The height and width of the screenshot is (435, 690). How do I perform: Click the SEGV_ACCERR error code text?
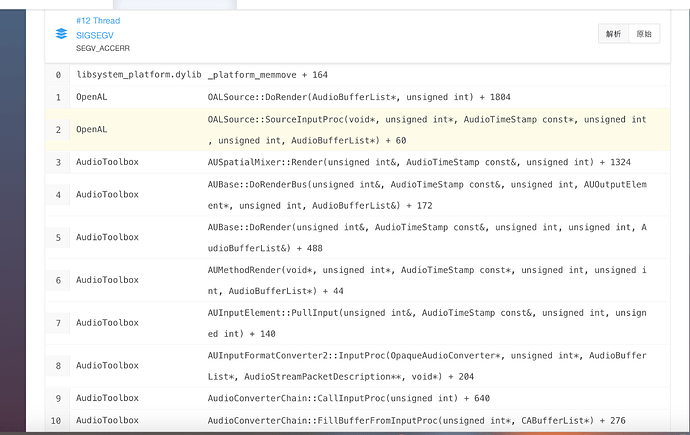pyautogui.click(x=103, y=48)
